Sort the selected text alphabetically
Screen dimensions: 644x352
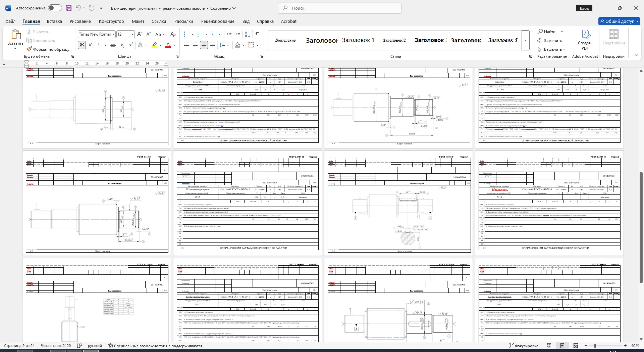click(248, 34)
